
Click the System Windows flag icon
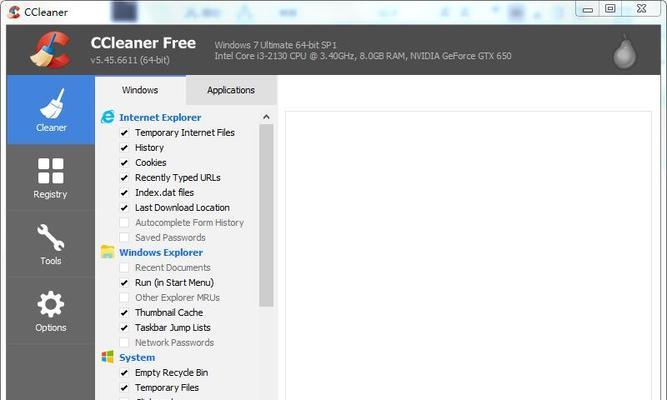point(108,357)
